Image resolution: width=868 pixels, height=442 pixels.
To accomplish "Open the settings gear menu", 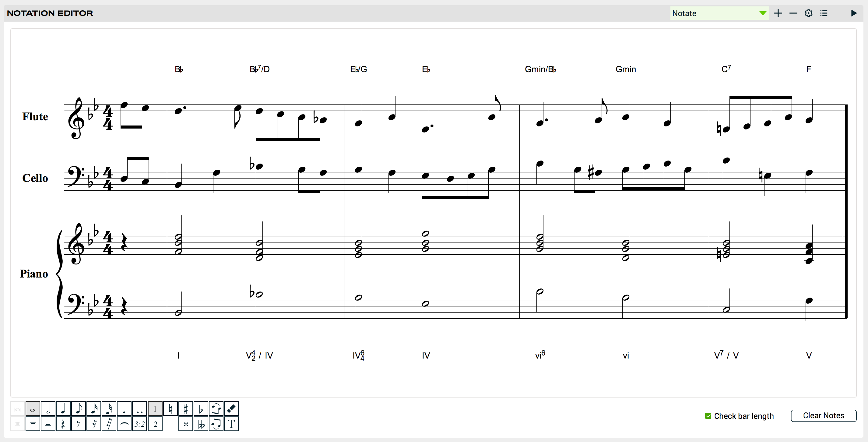I will click(x=808, y=13).
